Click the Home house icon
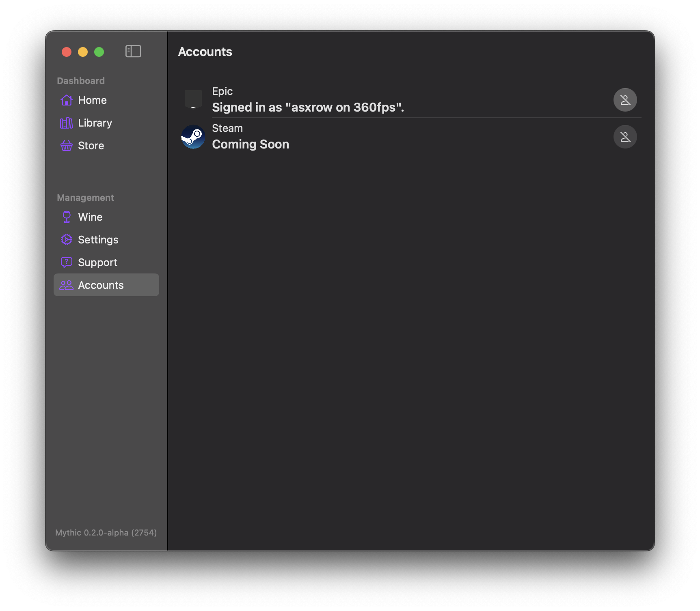Image resolution: width=700 pixels, height=611 pixels. (x=67, y=100)
